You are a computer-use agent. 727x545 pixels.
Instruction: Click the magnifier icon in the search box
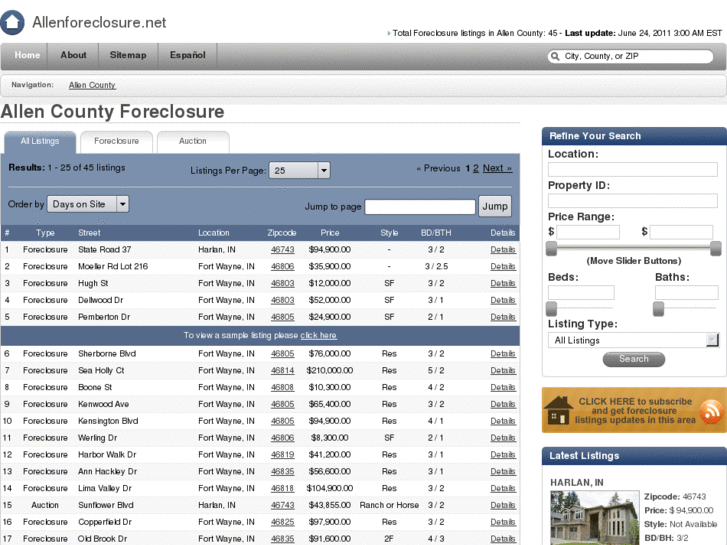pos(556,56)
